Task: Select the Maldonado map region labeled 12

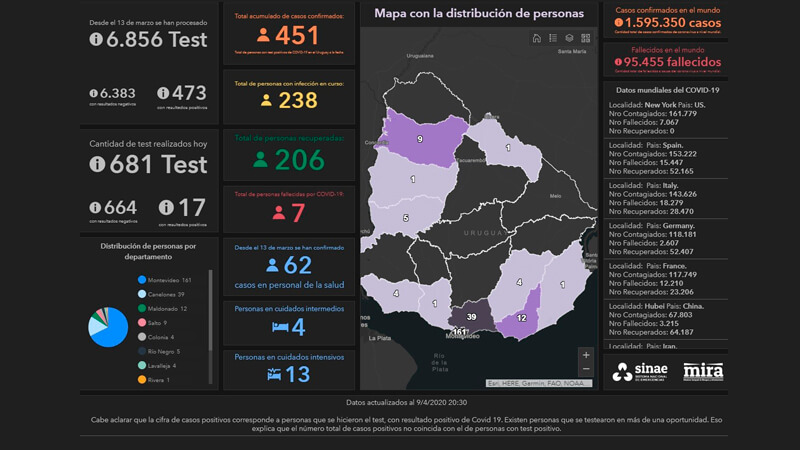Action: 521,318
